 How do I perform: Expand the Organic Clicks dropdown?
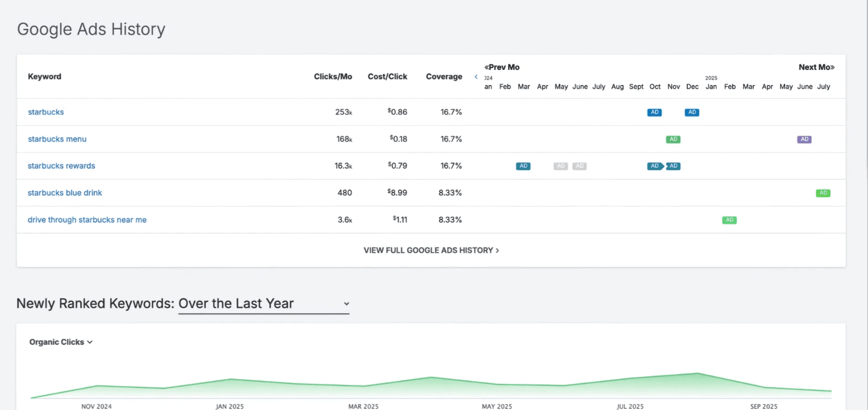(x=61, y=342)
